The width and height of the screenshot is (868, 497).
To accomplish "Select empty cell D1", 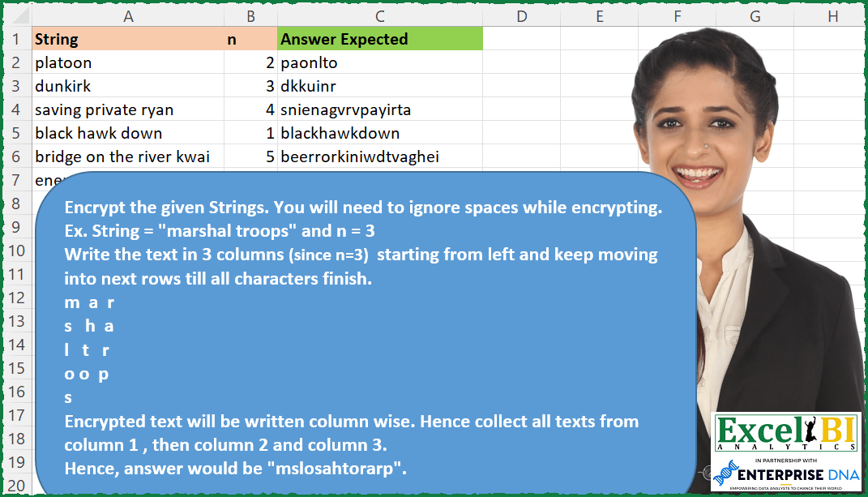I will (521, 39).
